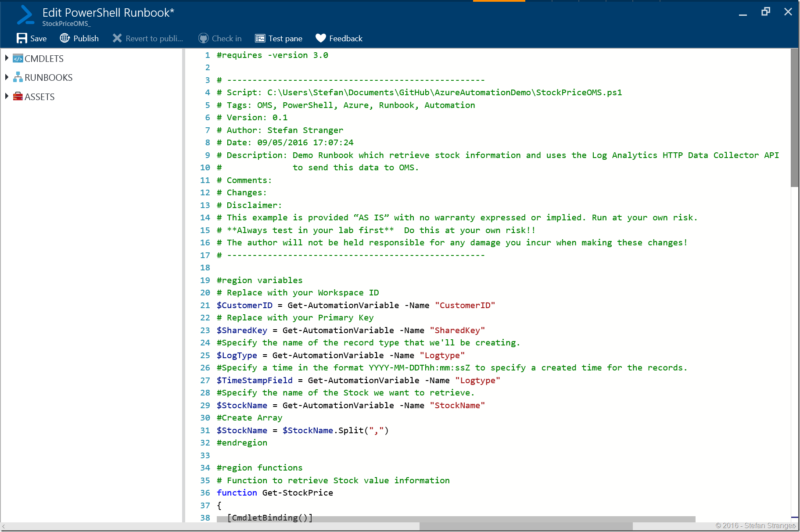
Task: Expand the CMDLETS tree node
Action: (7, 58)
